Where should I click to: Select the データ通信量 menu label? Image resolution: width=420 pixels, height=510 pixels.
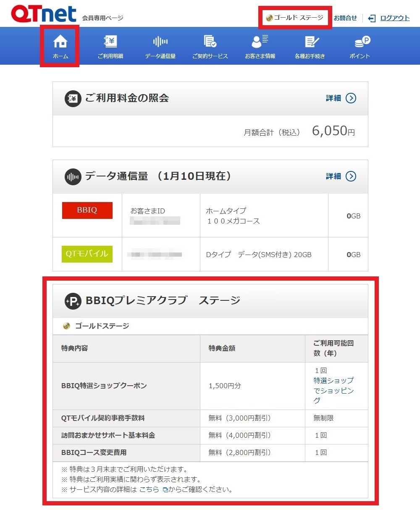pos(160,56)
